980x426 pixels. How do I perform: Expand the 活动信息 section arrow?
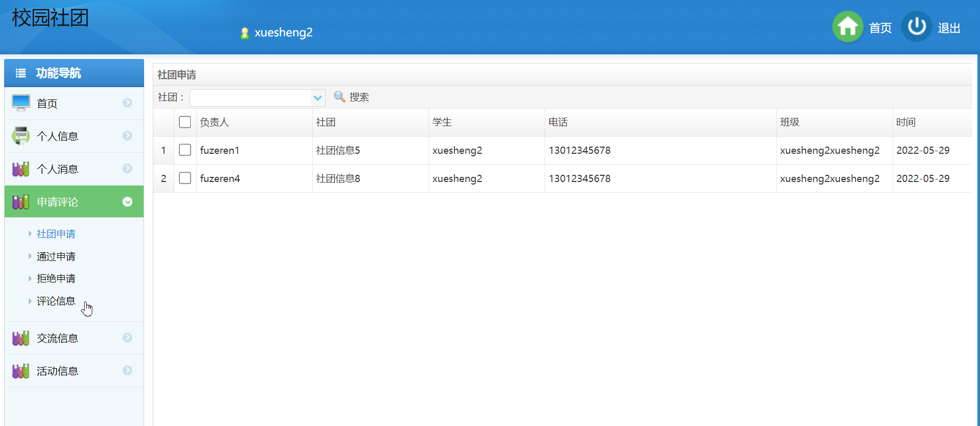click(x=128, y=371)
